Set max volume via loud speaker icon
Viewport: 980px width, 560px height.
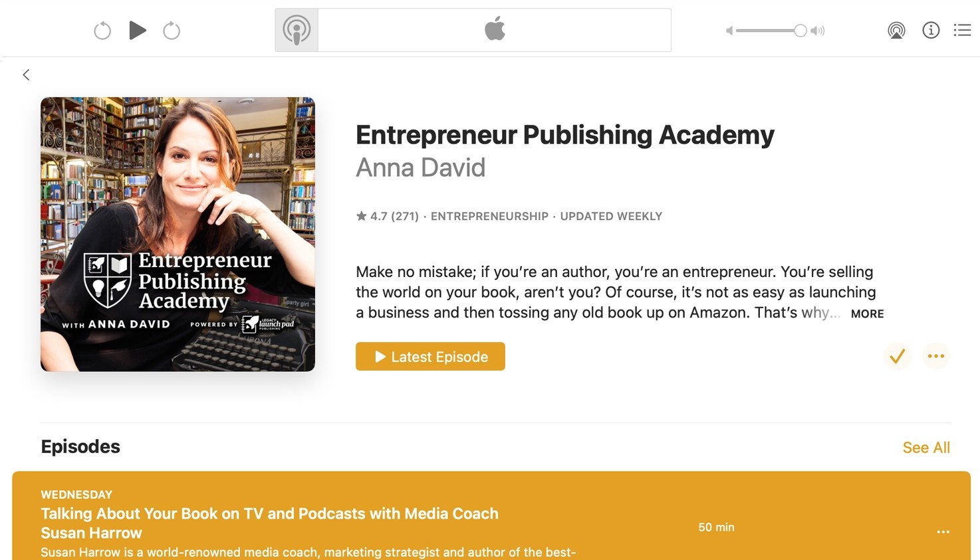[x=818, y=31]
